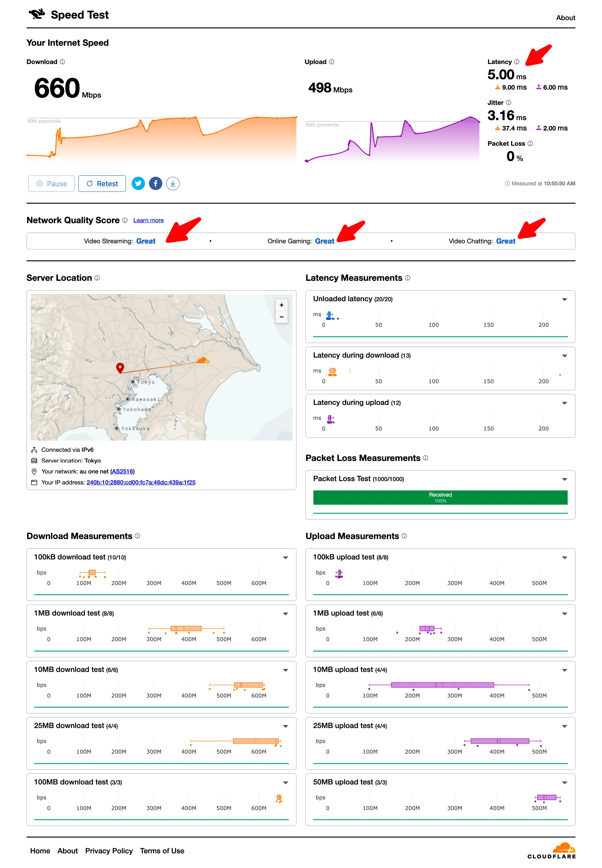Expand Packet Loss Test panel
The width and height of the screenshot is (602, 868).
tap(564, 479)
